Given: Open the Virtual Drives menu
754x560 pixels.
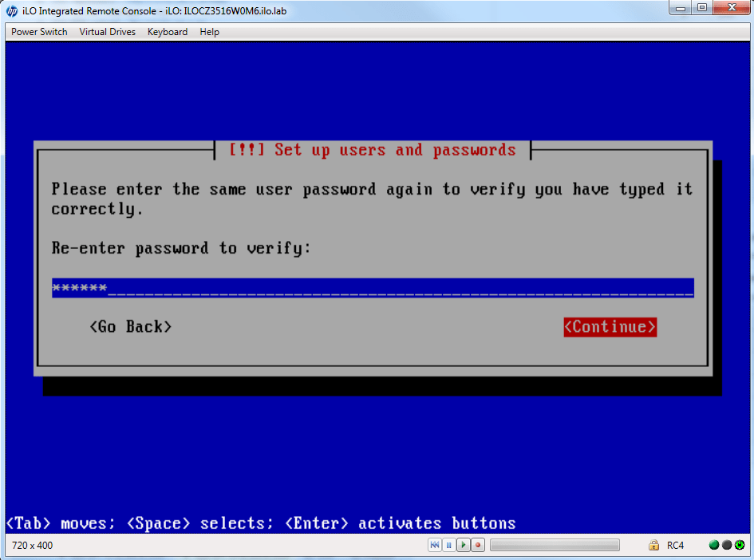Looking at the screenshot, I should [x=107, y=32].
